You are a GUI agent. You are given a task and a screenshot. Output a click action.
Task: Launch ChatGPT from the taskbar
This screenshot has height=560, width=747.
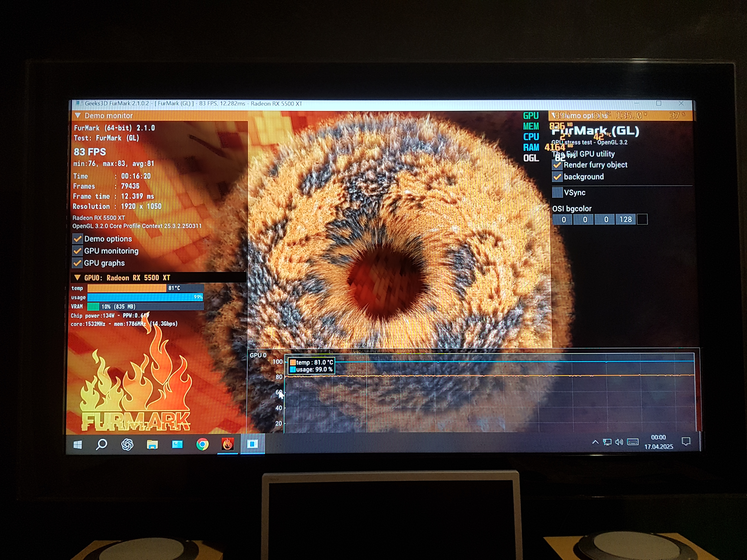pos(127,445)
